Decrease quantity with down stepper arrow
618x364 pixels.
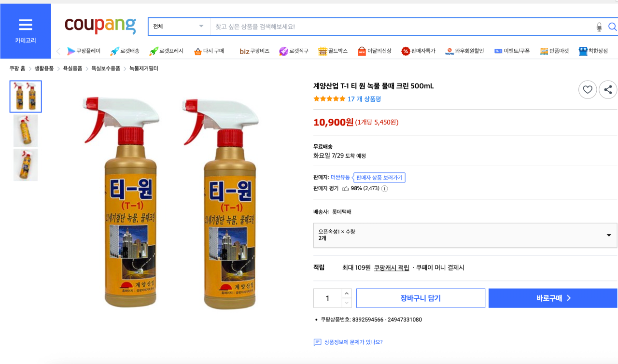(347, 303)
